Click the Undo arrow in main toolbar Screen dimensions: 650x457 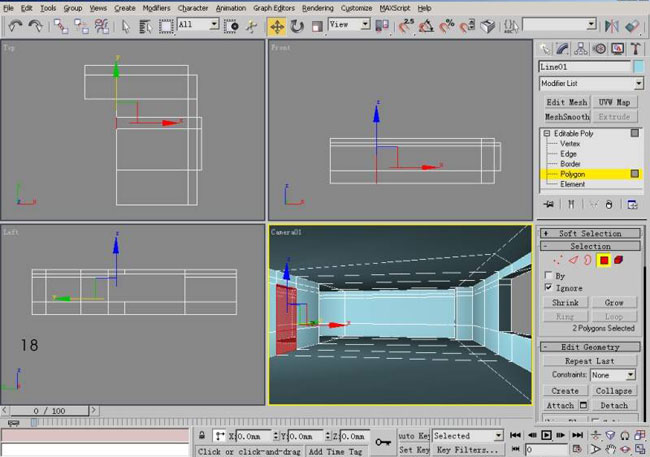15,26
